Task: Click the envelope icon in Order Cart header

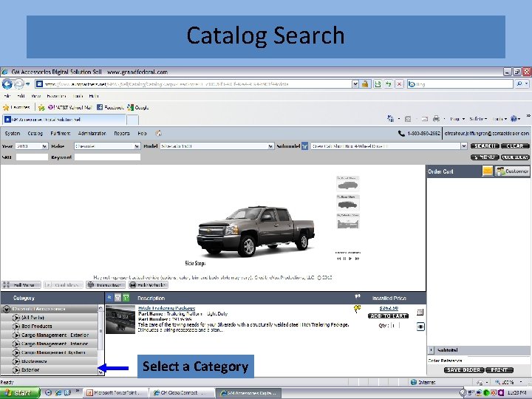Action: click(x=487, y=171)
